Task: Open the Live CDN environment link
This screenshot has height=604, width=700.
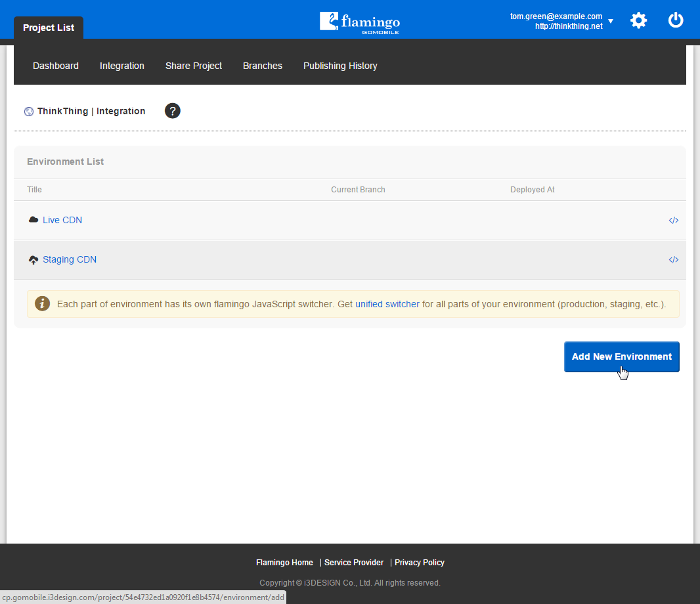Action: 62,220
